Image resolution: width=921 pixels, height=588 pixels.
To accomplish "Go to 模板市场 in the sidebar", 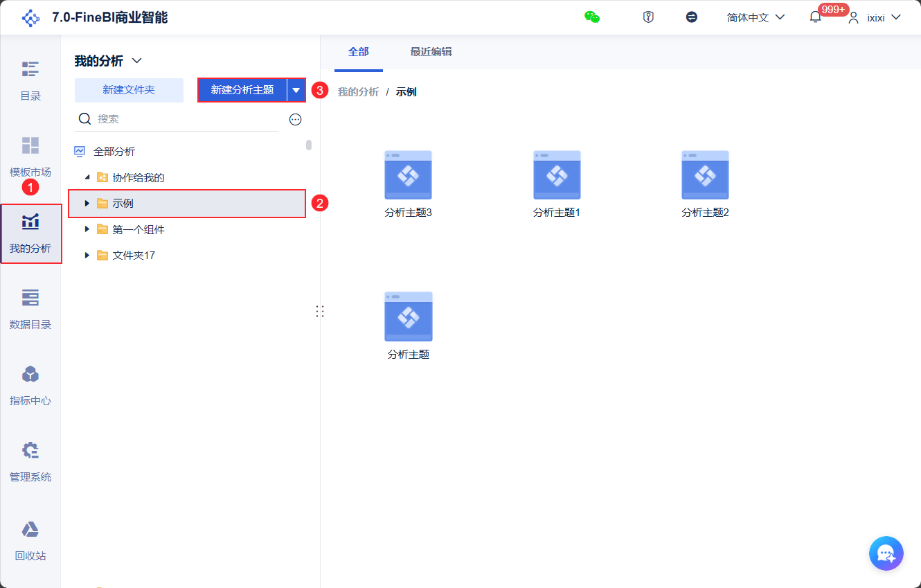I will [x=30, y=157].
